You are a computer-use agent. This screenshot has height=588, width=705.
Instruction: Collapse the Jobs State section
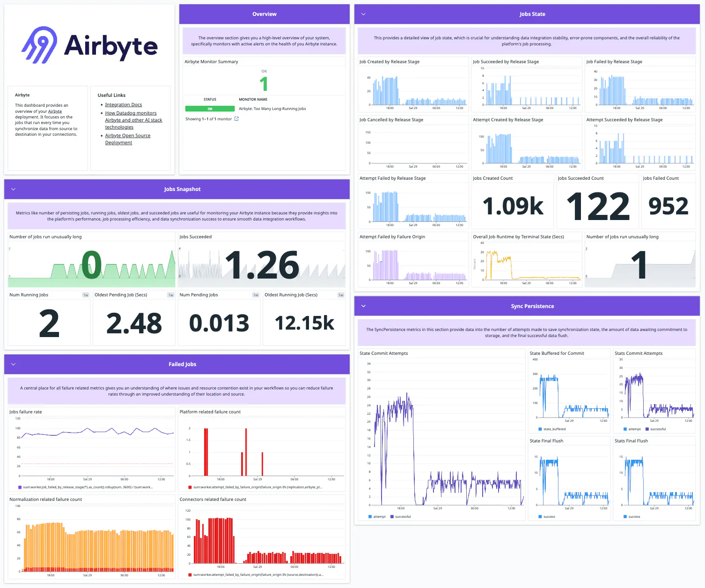click(364, 14)
